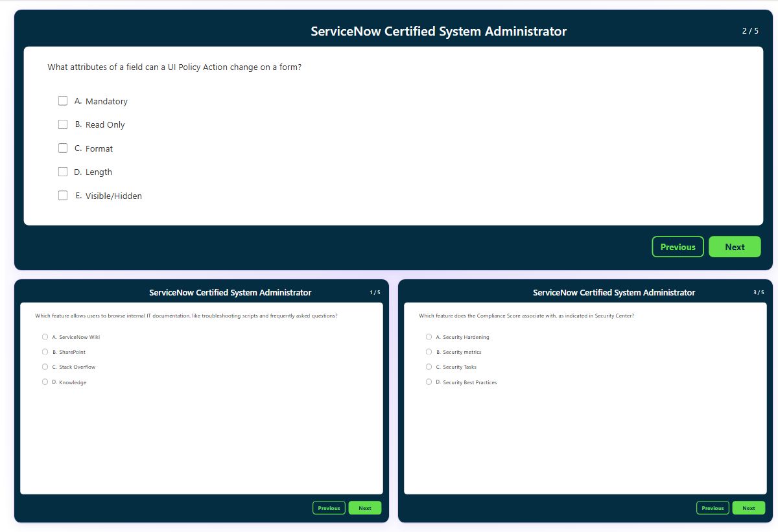778x532 pixels.
Task: Click the Length label text
Action: coord(99,172)
